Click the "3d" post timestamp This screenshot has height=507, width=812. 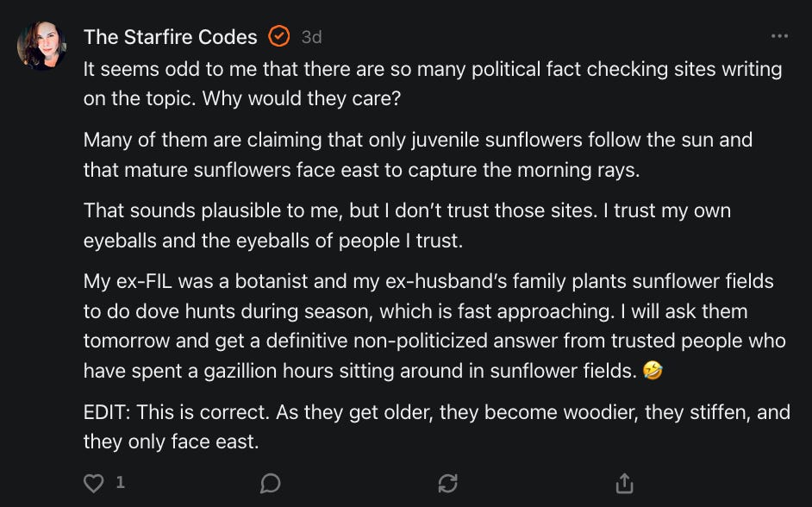tap(311, 37)
